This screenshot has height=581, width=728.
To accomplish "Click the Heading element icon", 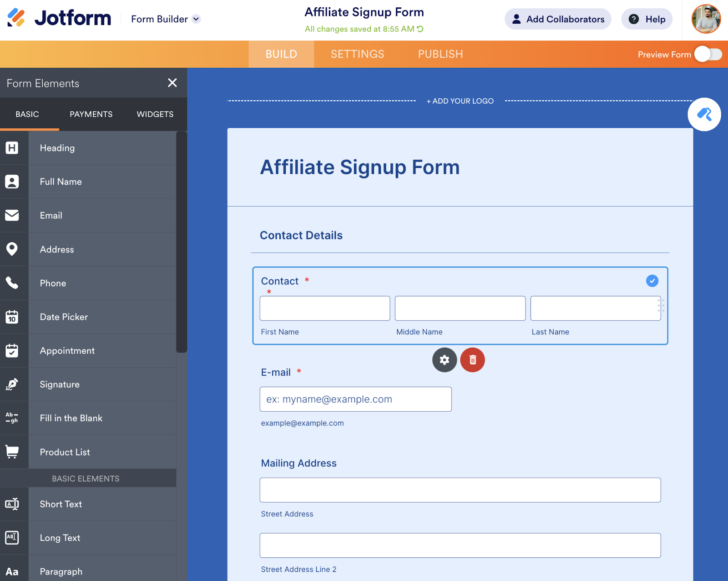I will pyautogui.click(x=12, y=148).
